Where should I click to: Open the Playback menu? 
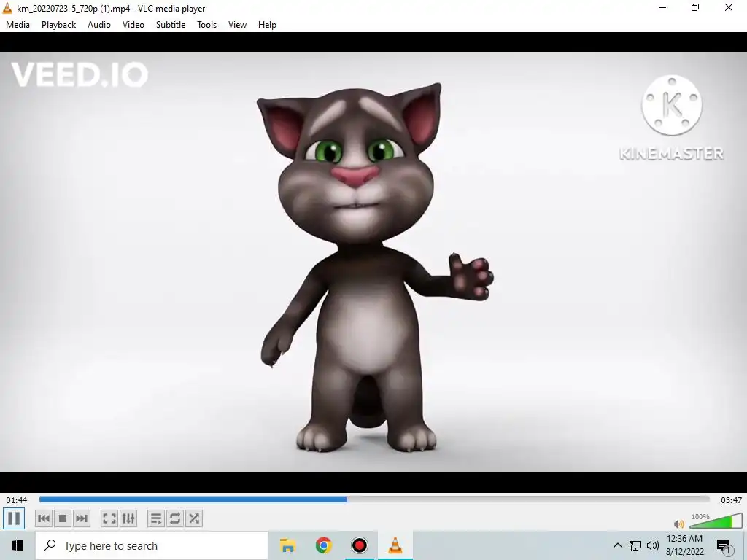click(58, 25)
